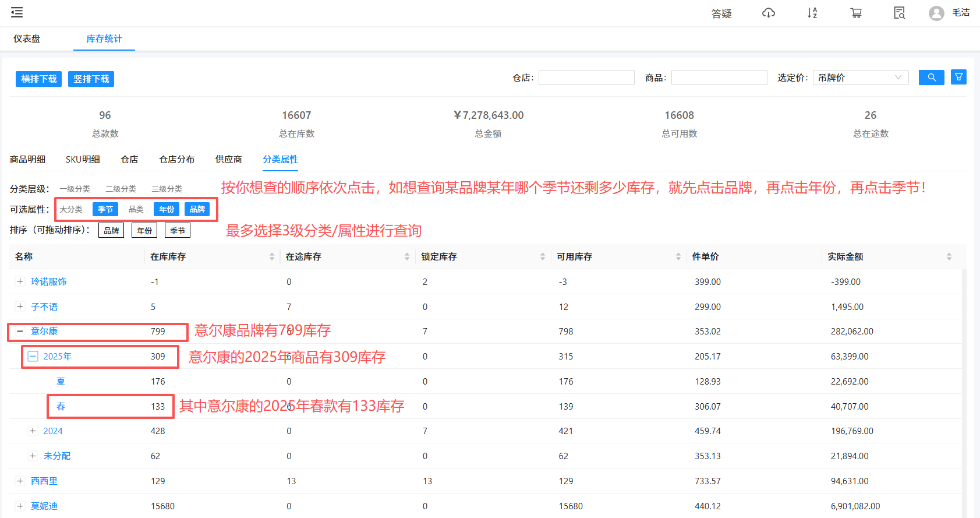Click the 竖排下载 button
Screen dimensions: 980x518
pos(91,79)
